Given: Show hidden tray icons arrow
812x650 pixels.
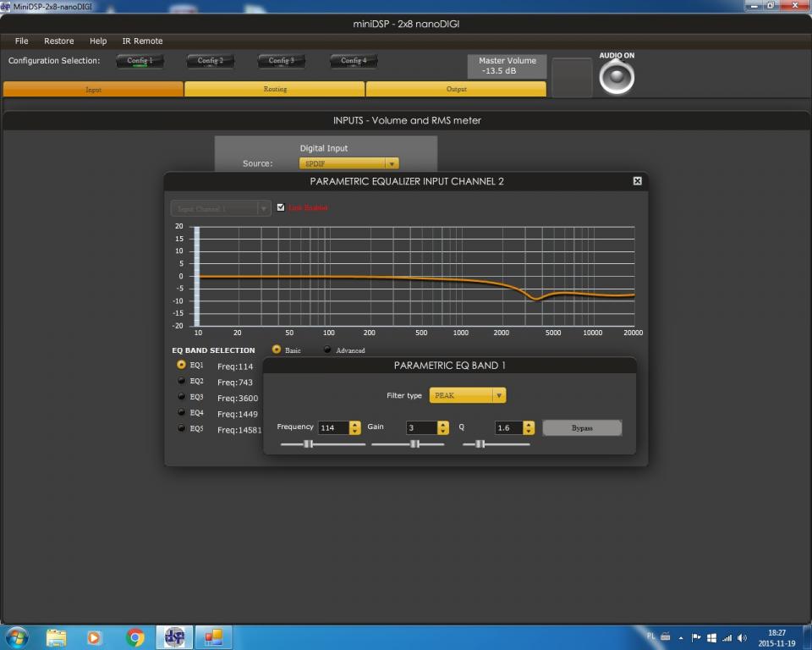Looking at the screenshot, I should [x=681, y=638].
